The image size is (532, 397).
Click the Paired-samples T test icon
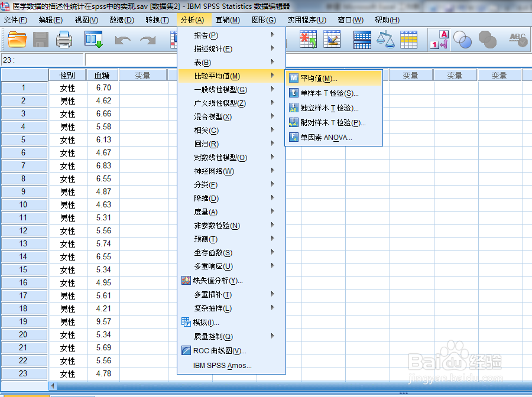point(293,122)
